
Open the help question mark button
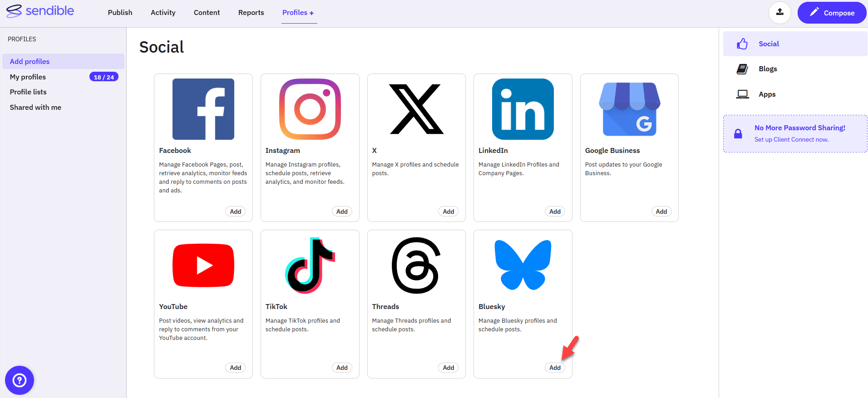click(20, 380)
